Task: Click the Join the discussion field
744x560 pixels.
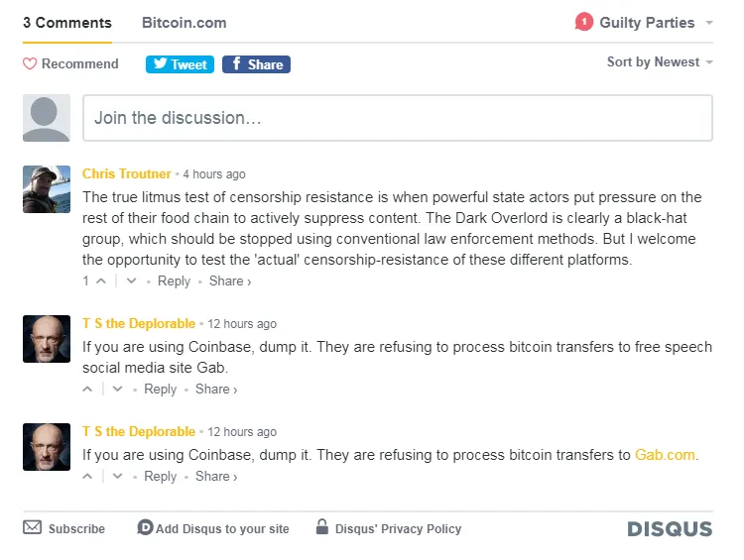Action: click(398, 118)
